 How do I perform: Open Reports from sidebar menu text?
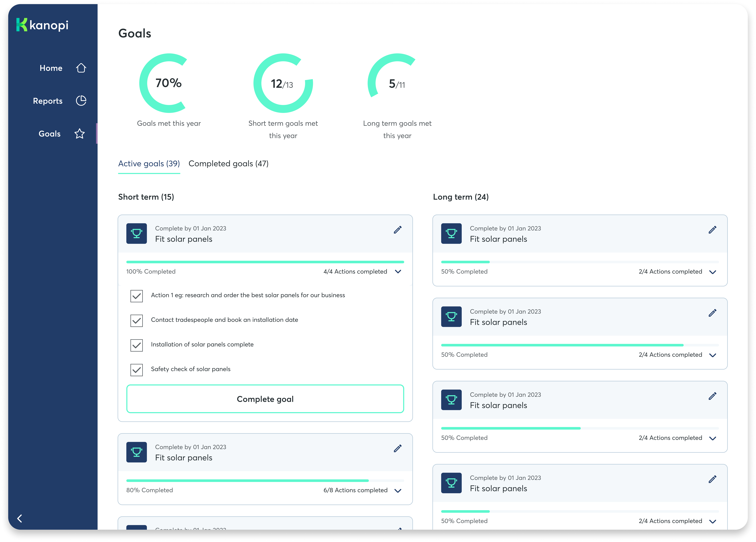click(x=48, y=101)
